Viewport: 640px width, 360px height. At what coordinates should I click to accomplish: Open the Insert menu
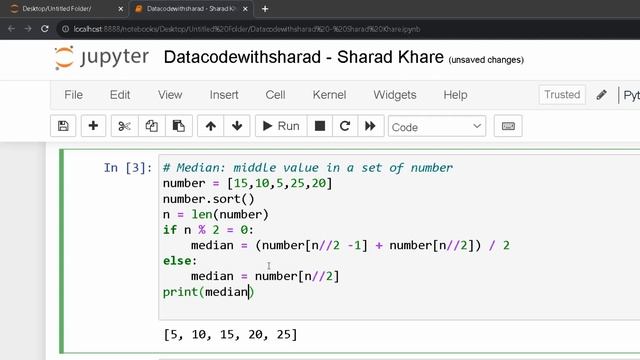[224, 95]
